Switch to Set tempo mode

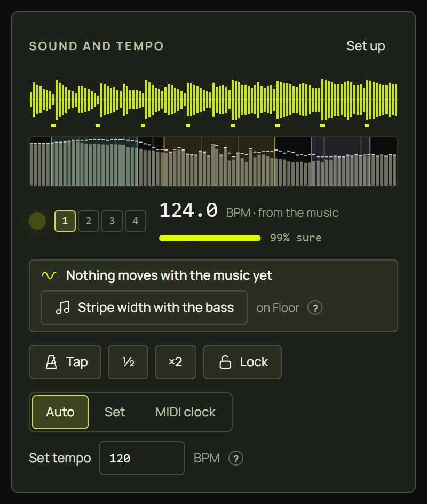[x=115, y=412]
